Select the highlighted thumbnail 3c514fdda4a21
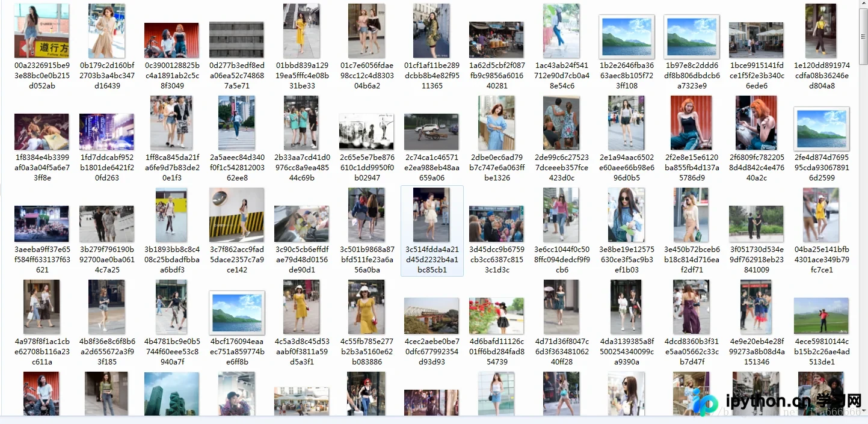The height and width of the screenshot is (424, 868). (431, 215)
